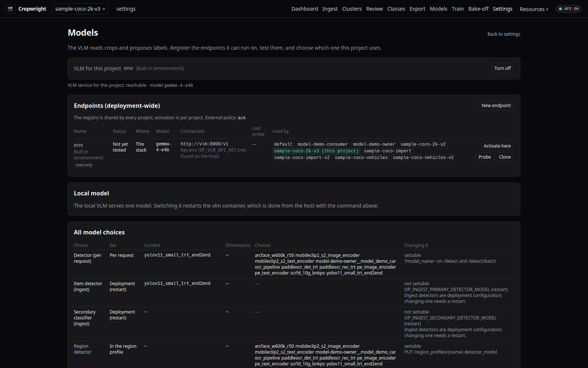Viewport: 588px width, 368px height.
Task: Click the sample-coco-import tag
Action: 387,151
